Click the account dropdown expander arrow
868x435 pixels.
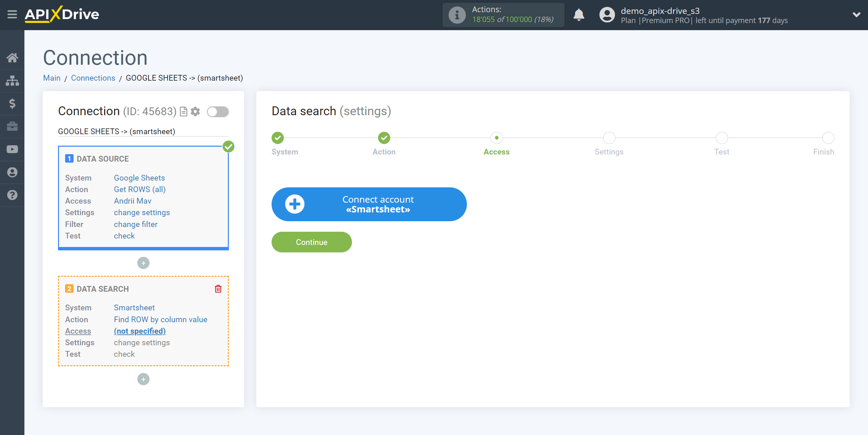[x=856, y=15]
